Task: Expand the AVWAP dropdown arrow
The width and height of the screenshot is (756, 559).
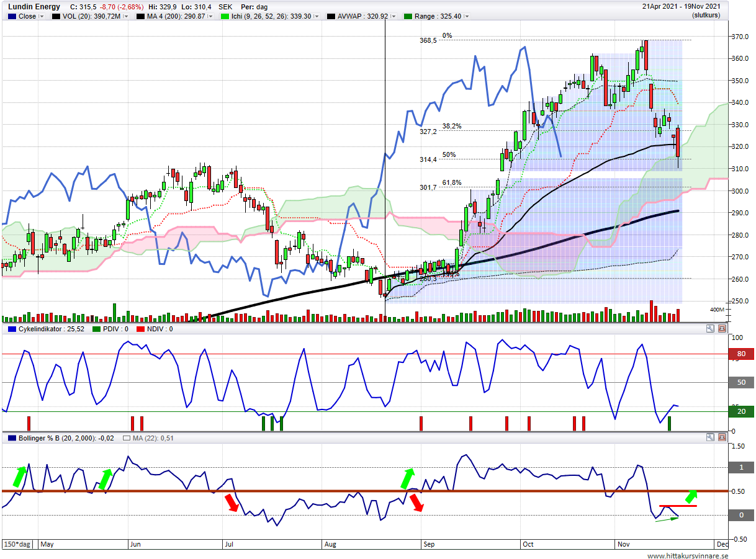Action: [x=394, y=17]
